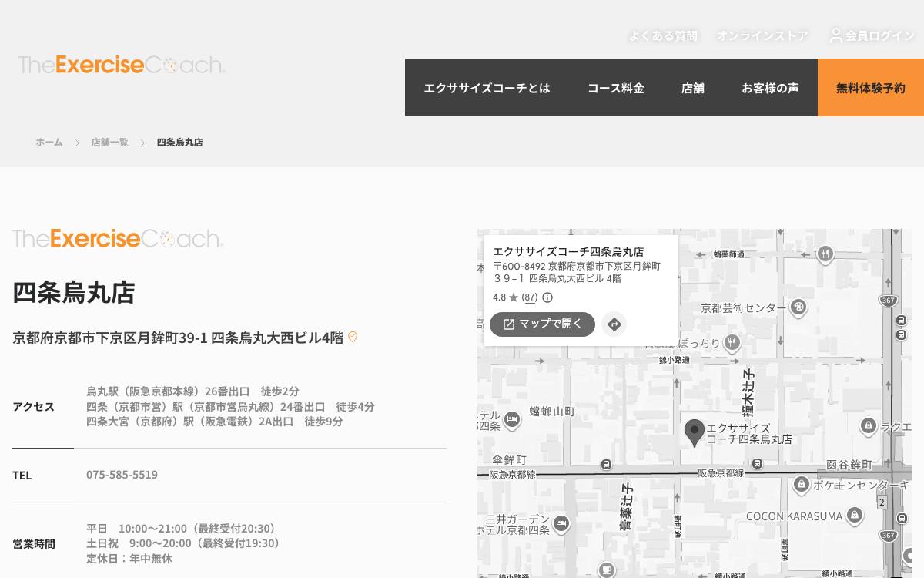Click 四条烏丸店 store heading
Viewport: 924px width, 578px height.
click(74, 293)
